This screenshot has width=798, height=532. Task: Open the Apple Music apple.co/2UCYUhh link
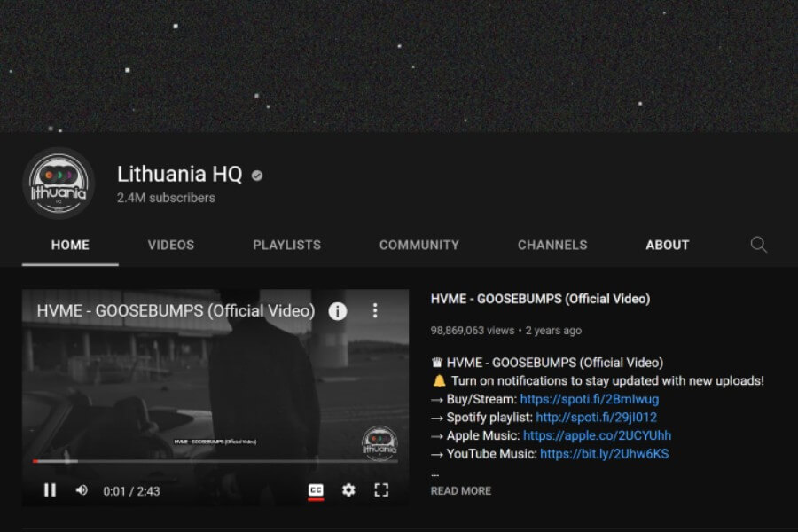[597, 435]
